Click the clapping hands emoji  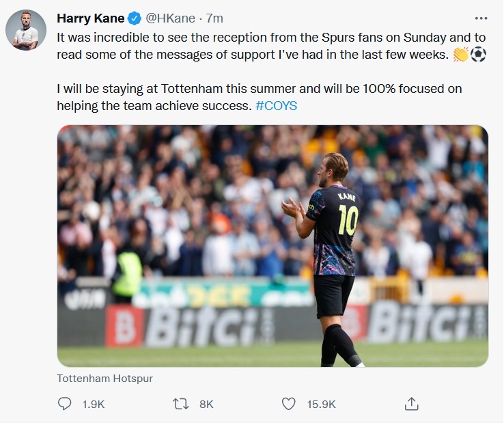pyautogui.click(x=460, y=55)
